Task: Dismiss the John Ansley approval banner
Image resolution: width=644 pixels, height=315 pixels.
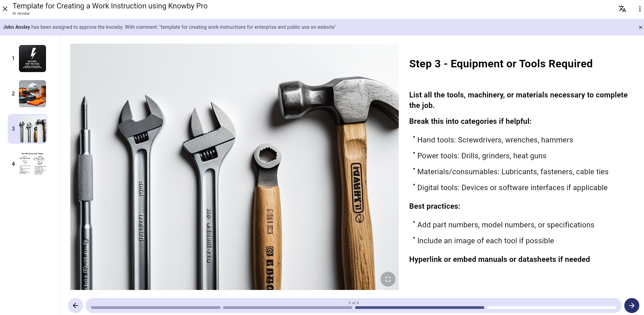Action: pyautogui.click(x=640, y=27)
